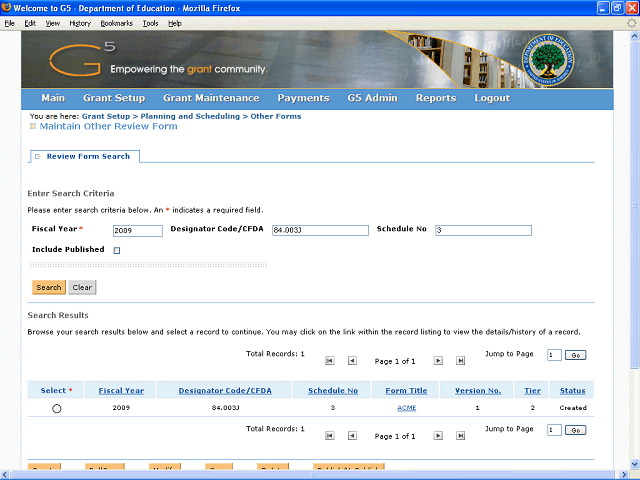
Task: Click upper Go button for Jump to Page
Action: click(576, 355)
